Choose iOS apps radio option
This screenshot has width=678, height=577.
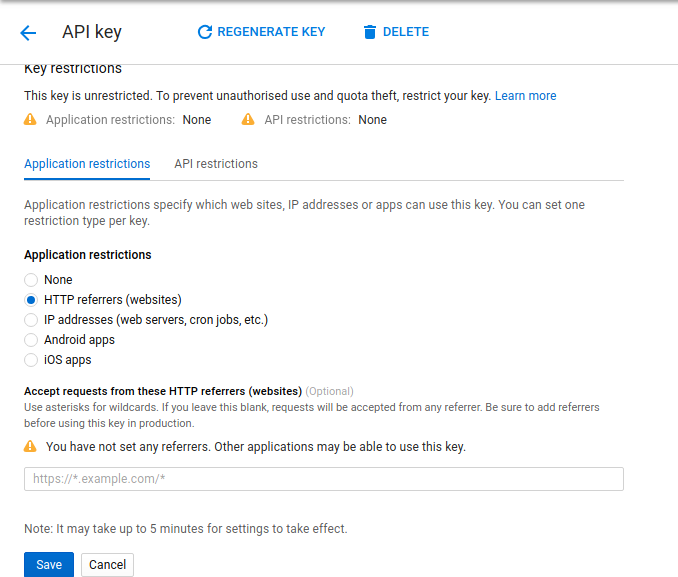(x=31, y=360)
